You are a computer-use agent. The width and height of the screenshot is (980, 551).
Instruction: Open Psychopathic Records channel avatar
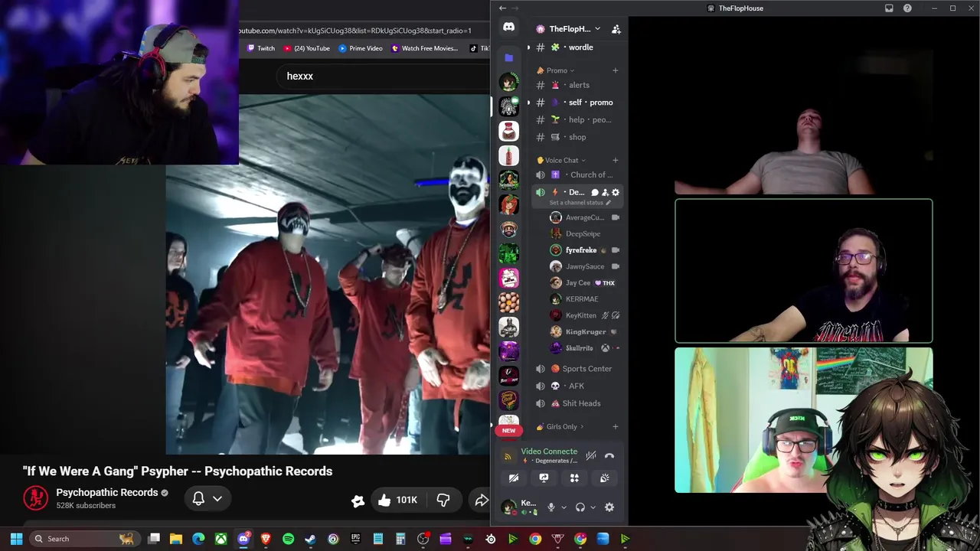[35, 498]
